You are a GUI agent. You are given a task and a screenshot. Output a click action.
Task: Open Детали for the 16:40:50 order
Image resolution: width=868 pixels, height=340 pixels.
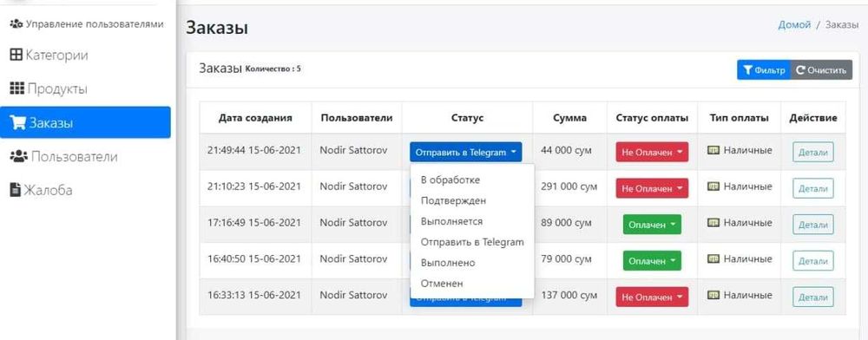pyautogui.click(x=812, y=261)
